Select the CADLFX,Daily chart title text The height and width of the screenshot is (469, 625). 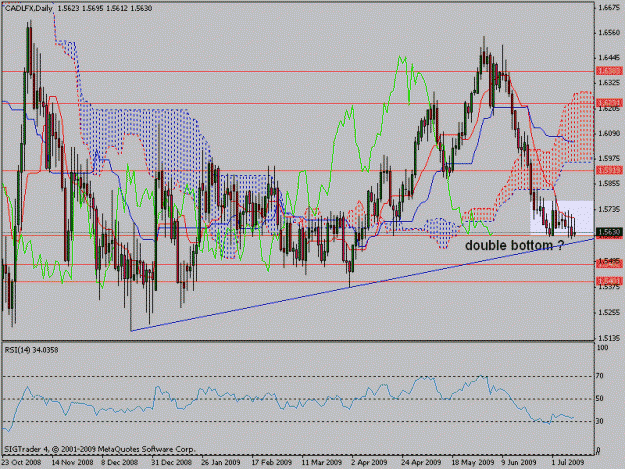(29, 8)
